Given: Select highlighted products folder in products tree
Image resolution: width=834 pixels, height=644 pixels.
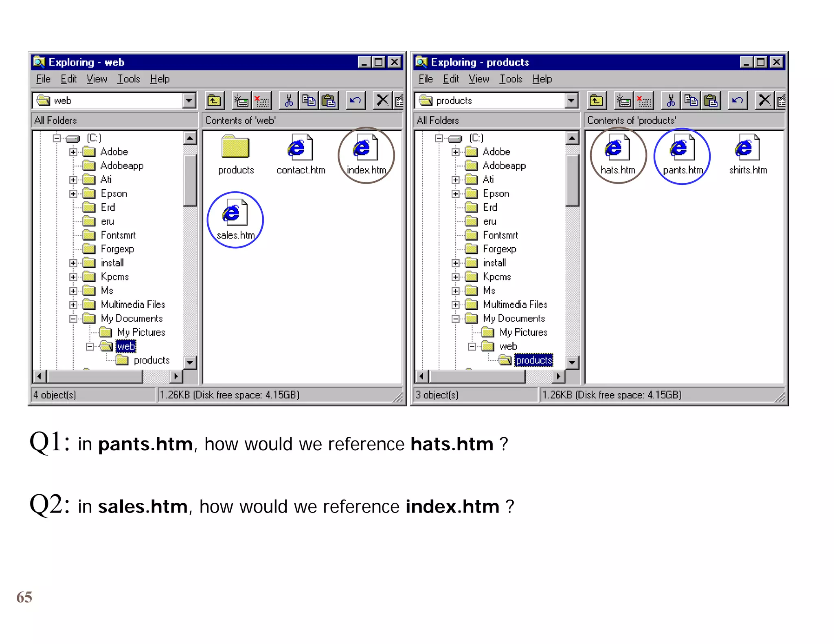Looking at the screenshot, I should click(x=533, y=360).
